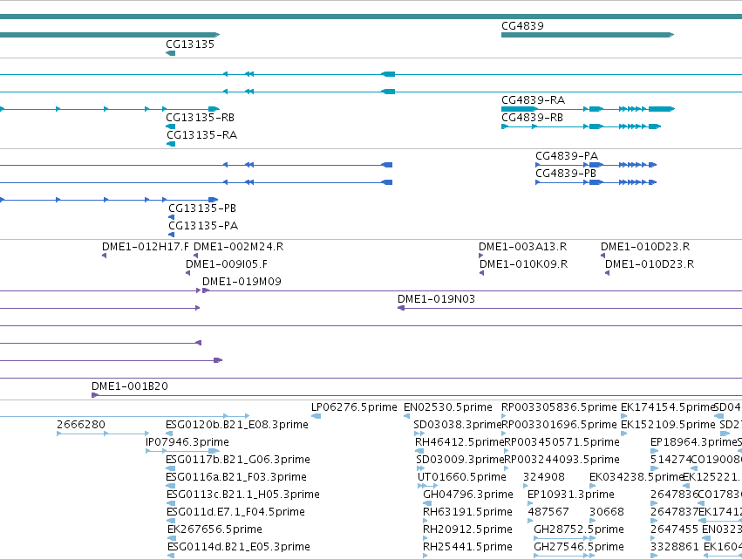Click RH46412.5prime label

[x=459, y=442]
